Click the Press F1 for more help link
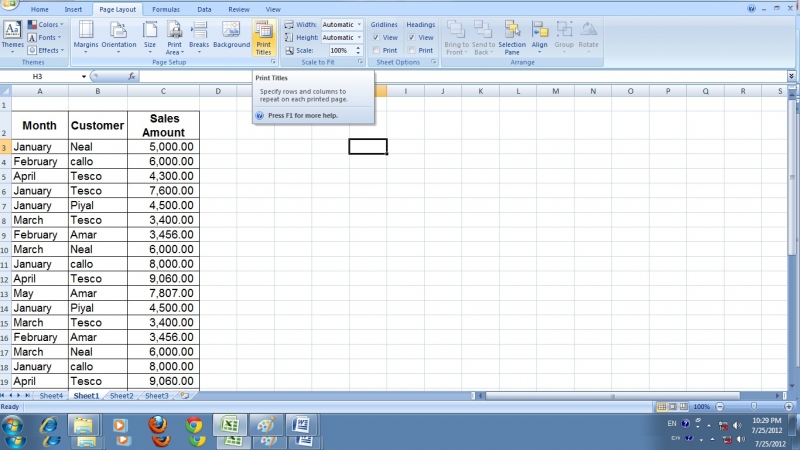800x450 pixels. (x=303, y=115)
